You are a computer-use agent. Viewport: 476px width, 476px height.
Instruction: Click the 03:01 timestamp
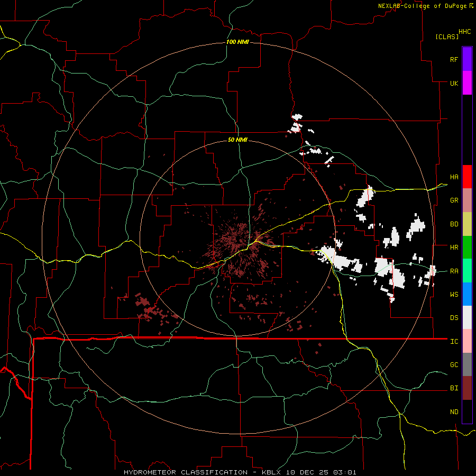click(x=344, y=472)
